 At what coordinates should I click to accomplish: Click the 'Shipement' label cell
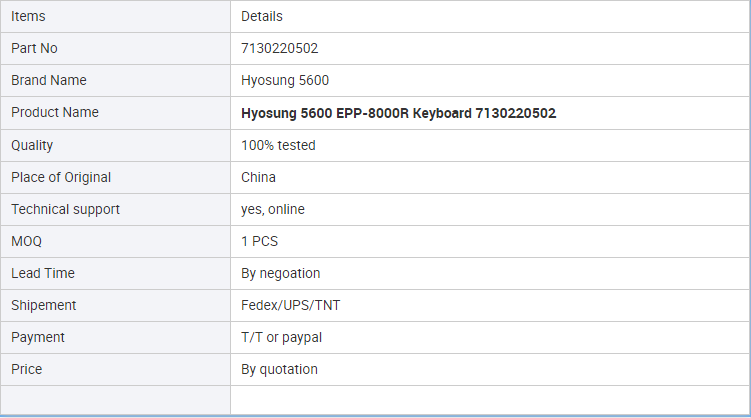click(x=43, y=305)
